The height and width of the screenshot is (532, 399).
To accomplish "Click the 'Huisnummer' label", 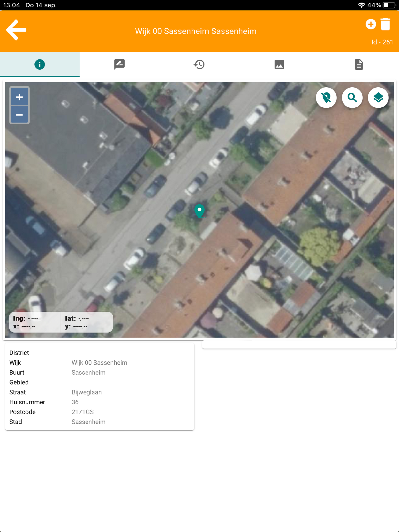I will click(27, 402).
